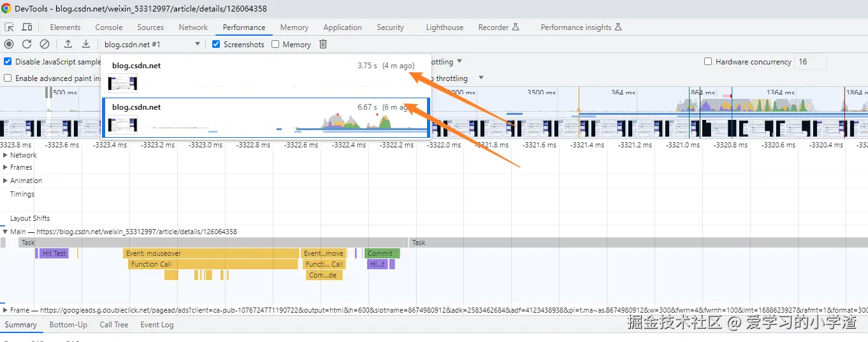Click the second gray Task bar

639,242
